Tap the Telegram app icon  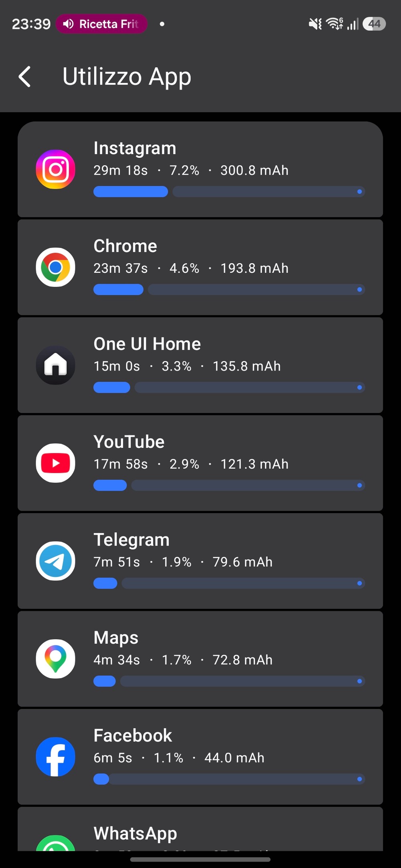[x=55, y=561]
